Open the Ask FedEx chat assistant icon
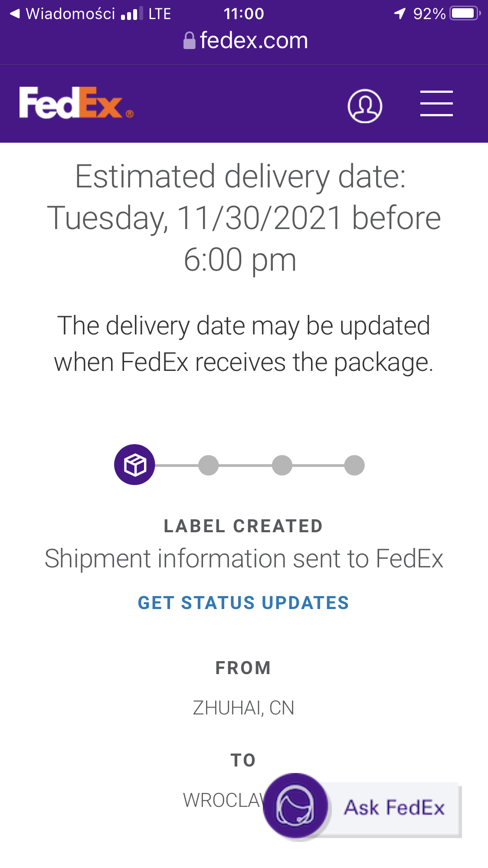This screenshot has width=488, height=868. click(295, 806)
